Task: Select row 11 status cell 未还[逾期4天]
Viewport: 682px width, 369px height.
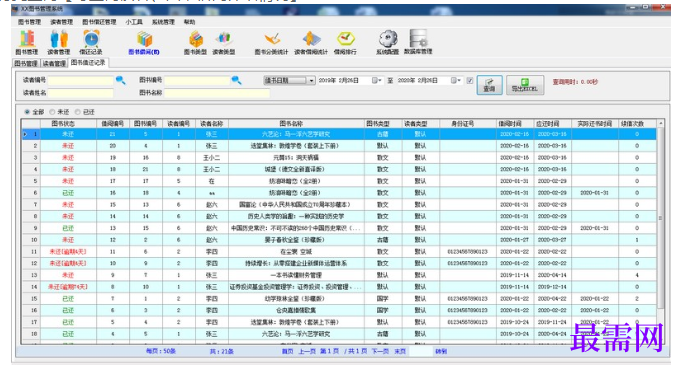Action: tap(68, 252)
